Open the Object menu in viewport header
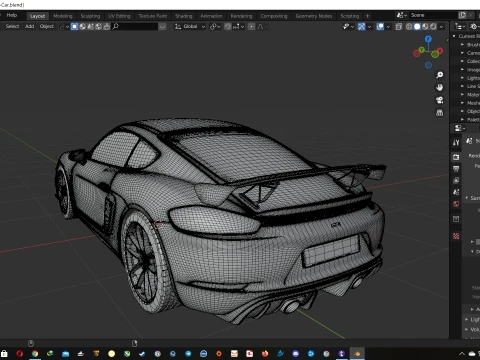The width and height of the screenshot is (480, 360). pos(47,26)
